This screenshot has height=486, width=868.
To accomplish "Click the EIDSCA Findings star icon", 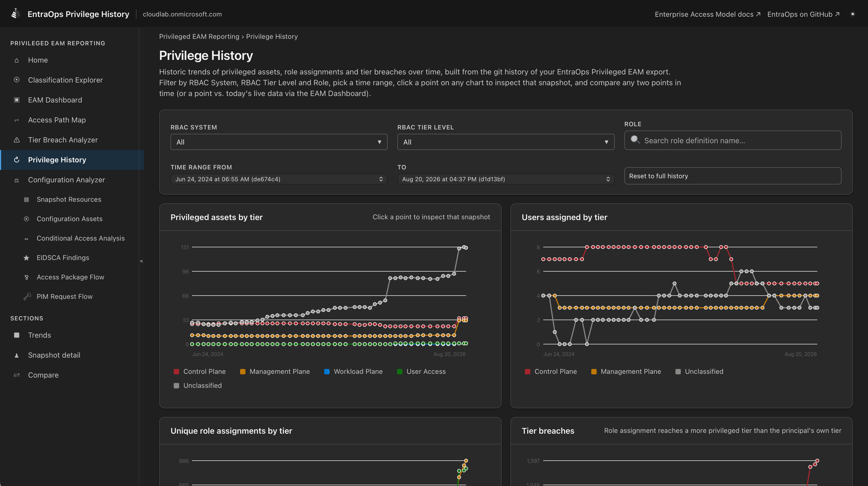I will [x=26, y=258].
